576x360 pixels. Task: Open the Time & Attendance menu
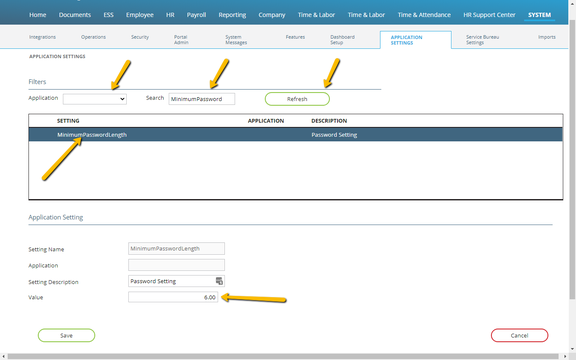(424, 15)
